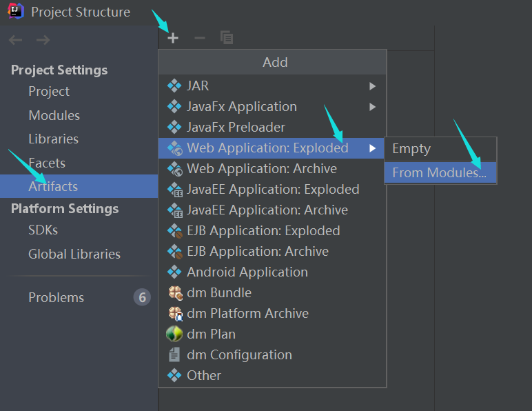Click the JAR artifact icon

click(x=174, y=86)
